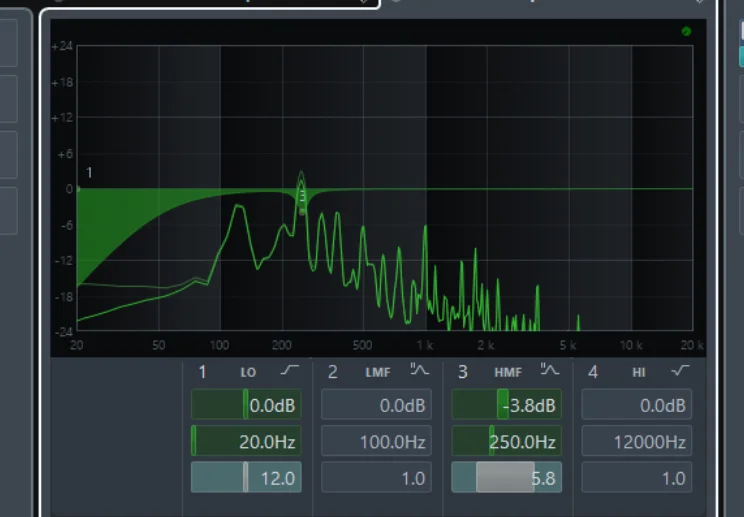Screen dimensions: 744x517
Task: Click green EQ bypass indicator in display corner
Action: [x=686, y=31]
